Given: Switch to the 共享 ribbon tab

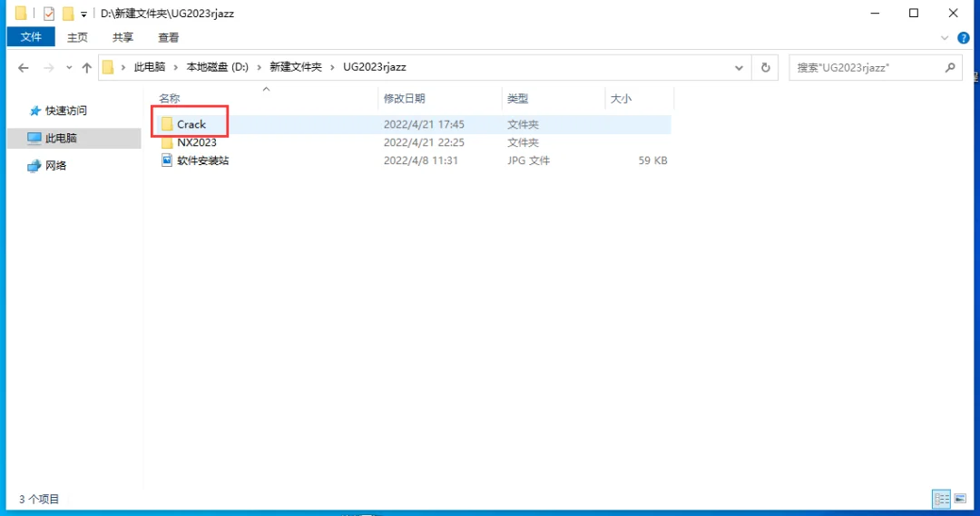Looking at the screenshot, I should (x=122, y=37).
